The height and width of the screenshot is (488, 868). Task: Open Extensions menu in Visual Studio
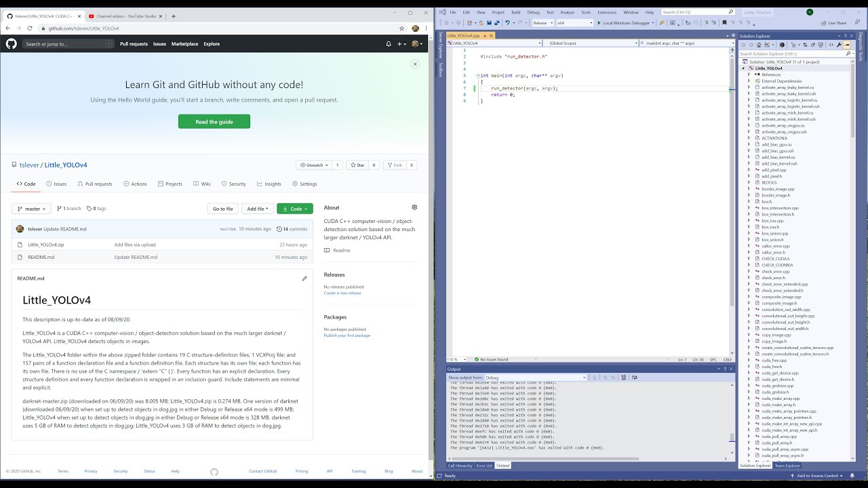point(607,12)
